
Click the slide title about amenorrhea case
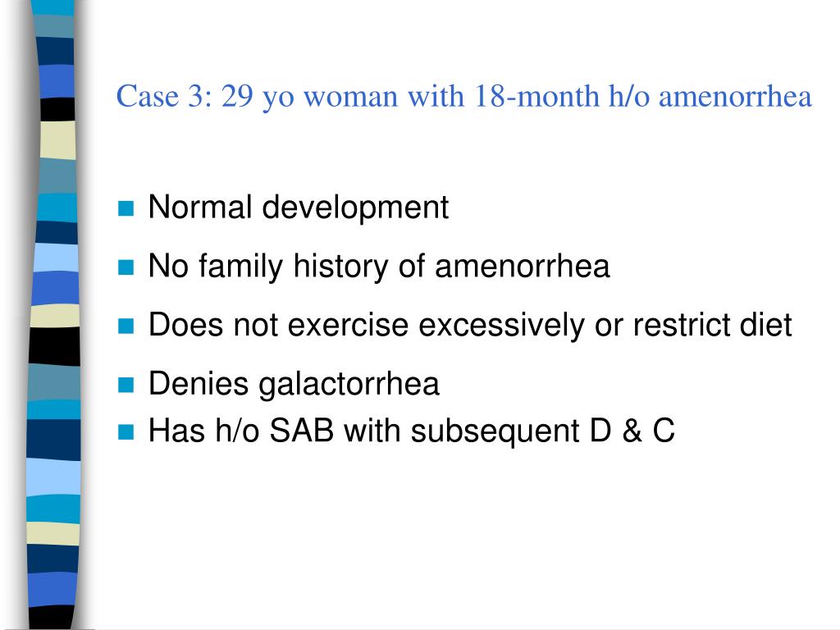point(464,97)
